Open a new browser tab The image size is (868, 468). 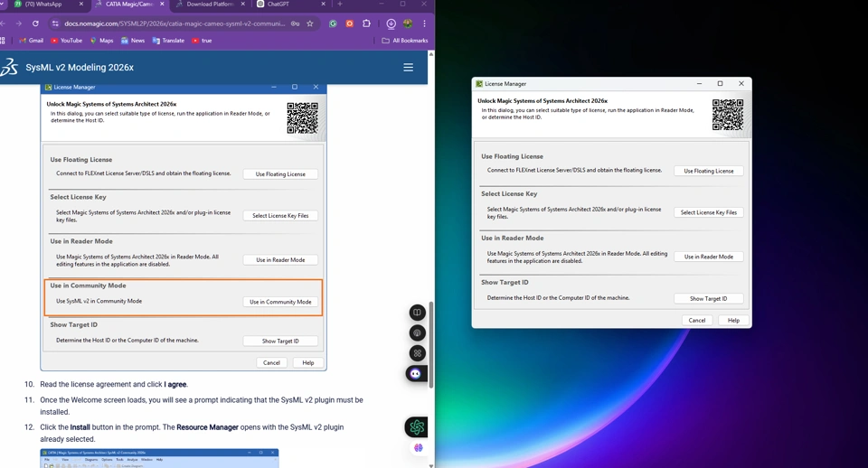(340, 4)
